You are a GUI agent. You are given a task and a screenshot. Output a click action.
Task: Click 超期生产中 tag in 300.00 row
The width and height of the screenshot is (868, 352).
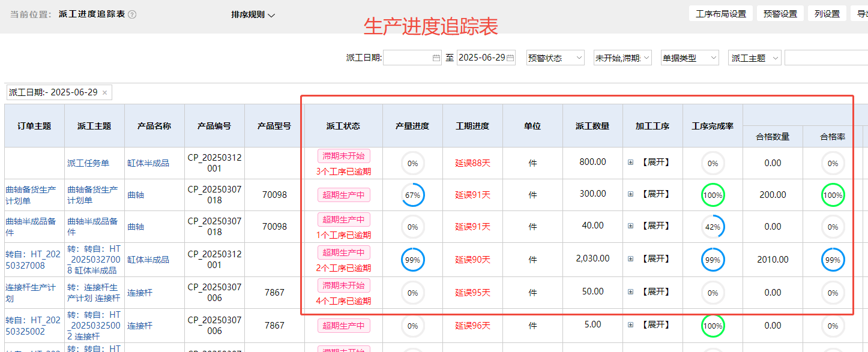click(x=343, y=195)
